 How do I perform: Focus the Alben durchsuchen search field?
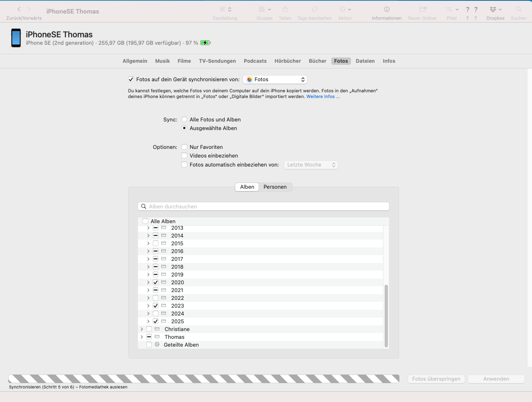coord(264,206)
